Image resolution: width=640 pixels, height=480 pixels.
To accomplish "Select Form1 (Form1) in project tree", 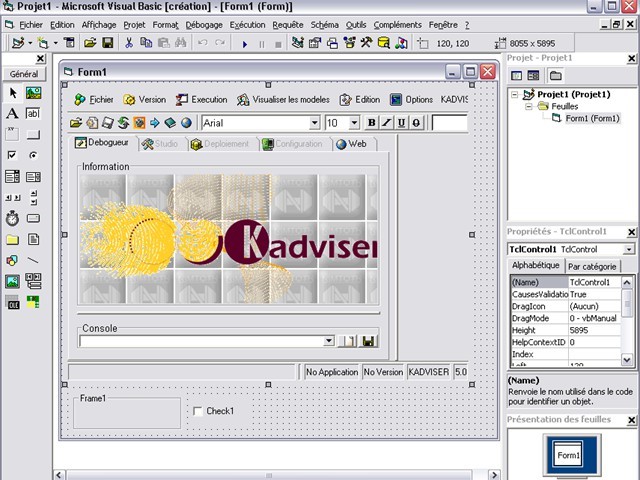I will 592,118.
